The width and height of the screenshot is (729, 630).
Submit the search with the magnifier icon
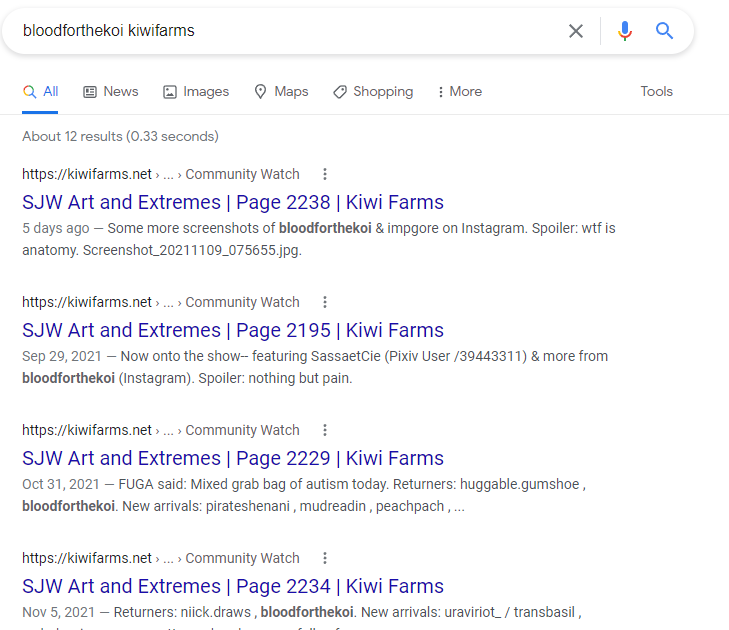(664, 31)
